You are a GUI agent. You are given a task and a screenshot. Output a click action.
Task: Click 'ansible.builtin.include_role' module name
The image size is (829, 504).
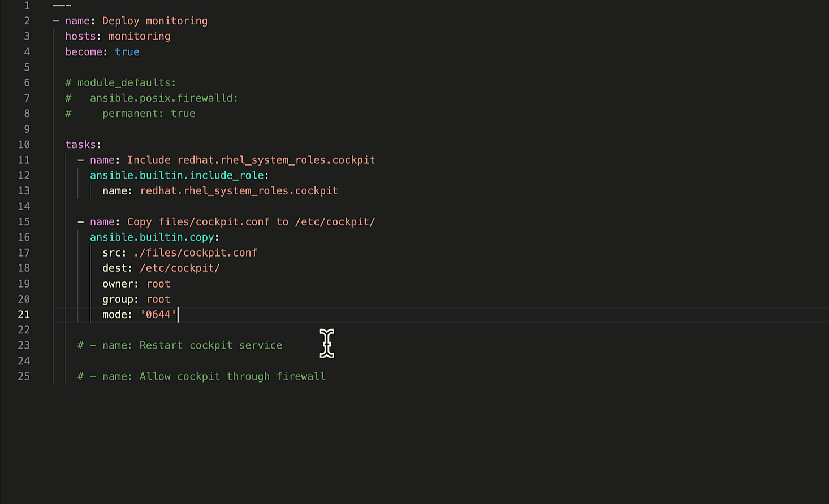click(176, 176)
